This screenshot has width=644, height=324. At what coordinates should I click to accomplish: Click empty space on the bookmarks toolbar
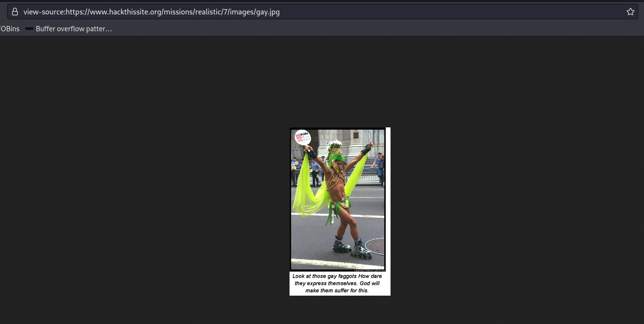337,29
